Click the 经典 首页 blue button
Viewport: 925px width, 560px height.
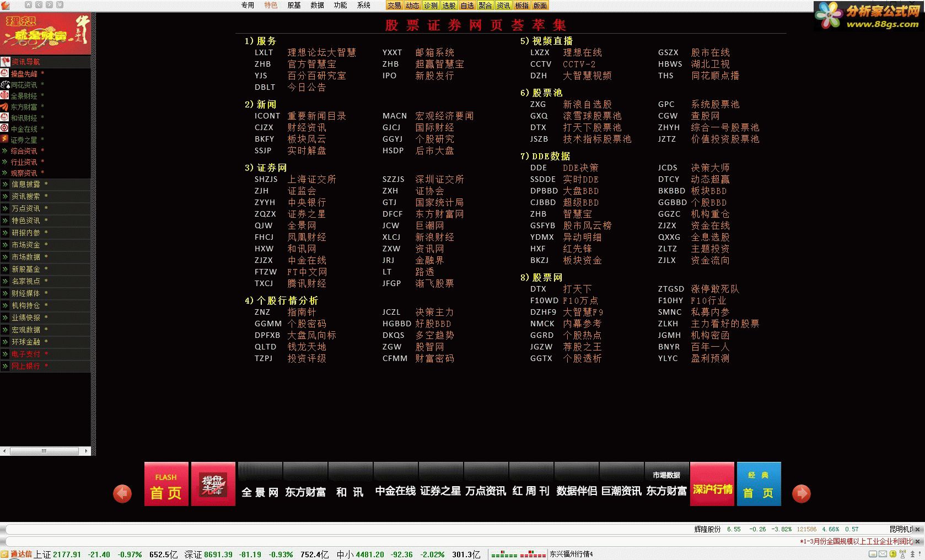[x=759, y=484]
